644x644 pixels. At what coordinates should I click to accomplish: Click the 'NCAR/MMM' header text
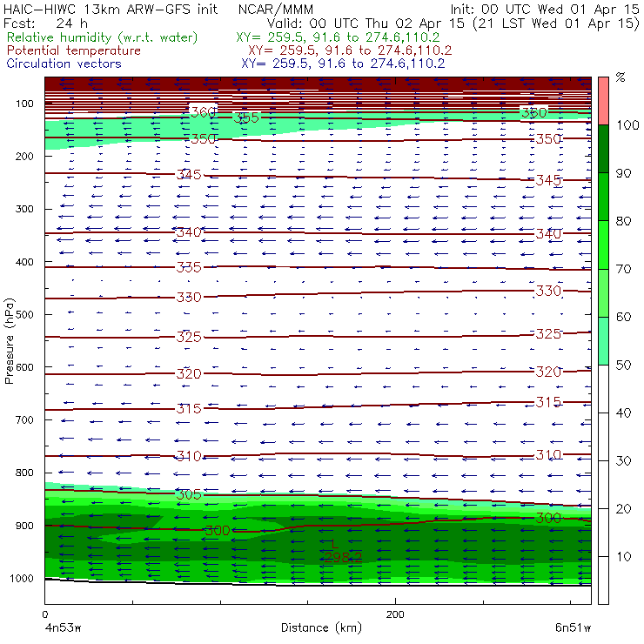[276, 10]
